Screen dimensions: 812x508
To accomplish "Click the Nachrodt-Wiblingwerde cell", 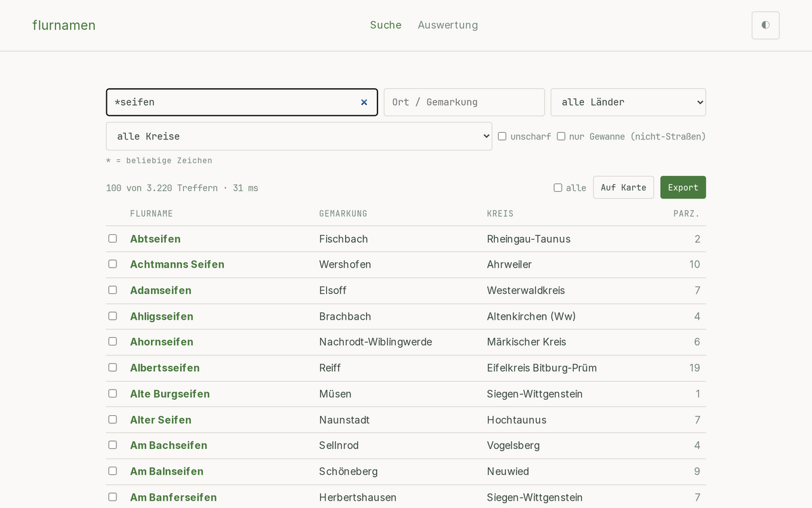I will pyautogui.click(x=376, y=342).
